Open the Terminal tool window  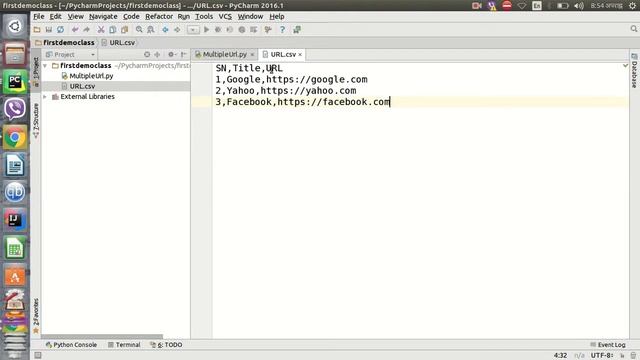pos(124,345)
